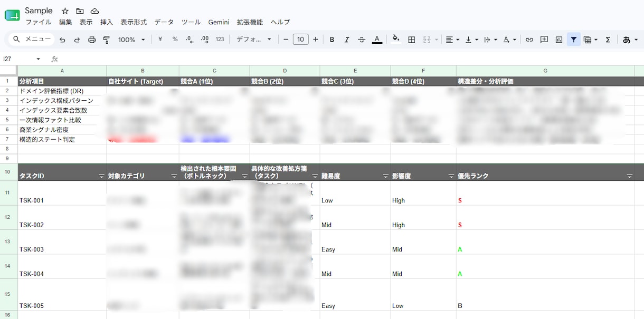Open text rotation dropdown

click(509, 40)
